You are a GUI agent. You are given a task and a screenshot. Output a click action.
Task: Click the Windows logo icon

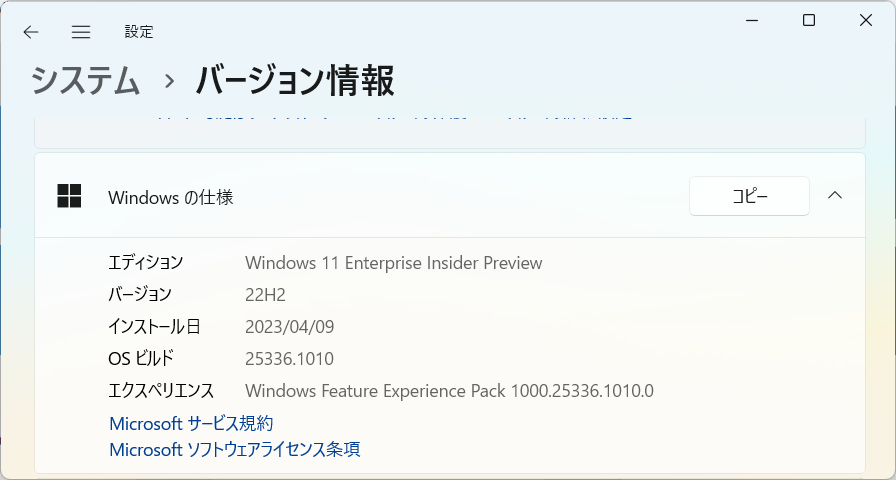pyautogui.click(x=69, y=196)
